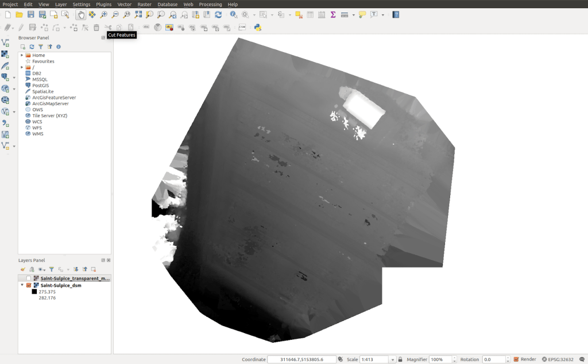Click the EPSG:32632 CRS button
Screen dimensions: 588x364
point(557,359)
